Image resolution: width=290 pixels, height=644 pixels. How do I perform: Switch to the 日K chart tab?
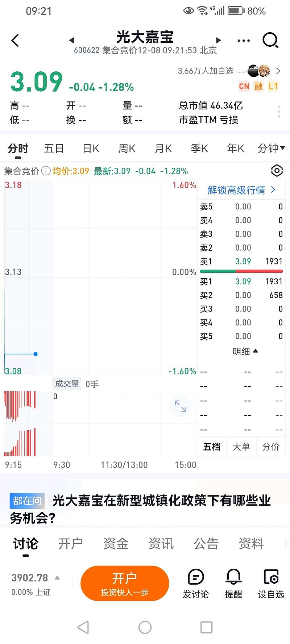tap(91, 149)
